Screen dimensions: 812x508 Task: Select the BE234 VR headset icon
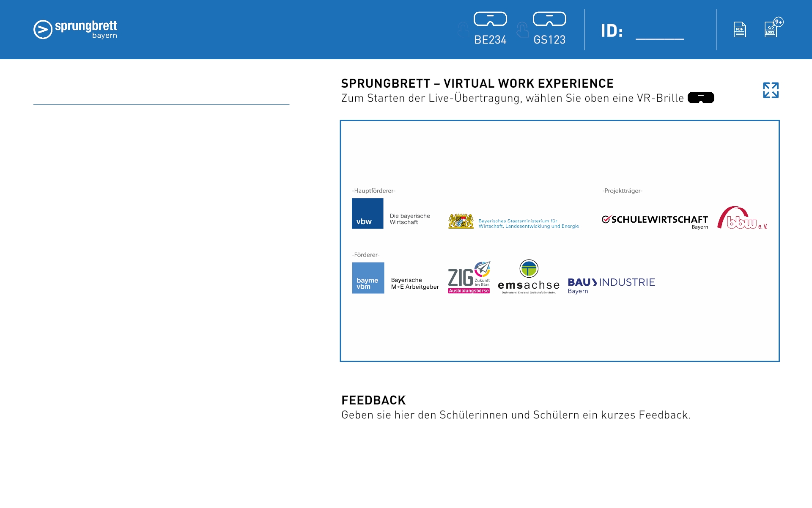click(490, 19)
